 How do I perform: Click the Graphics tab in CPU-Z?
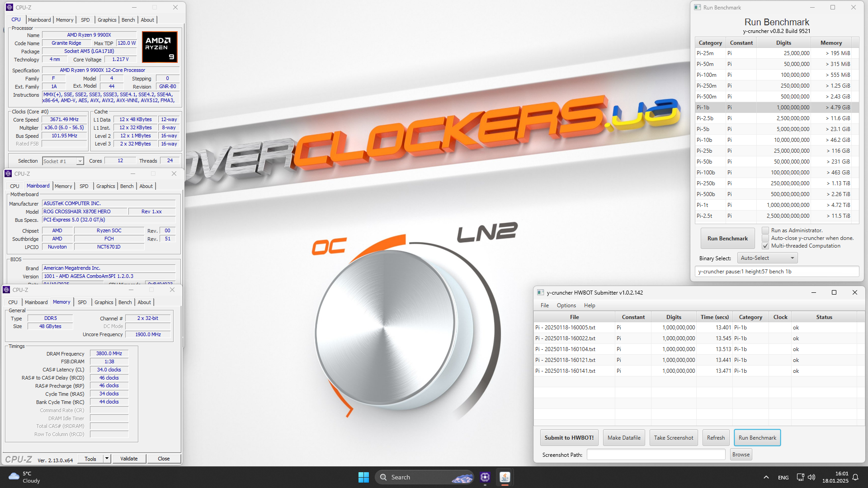[x=107, y=20]
